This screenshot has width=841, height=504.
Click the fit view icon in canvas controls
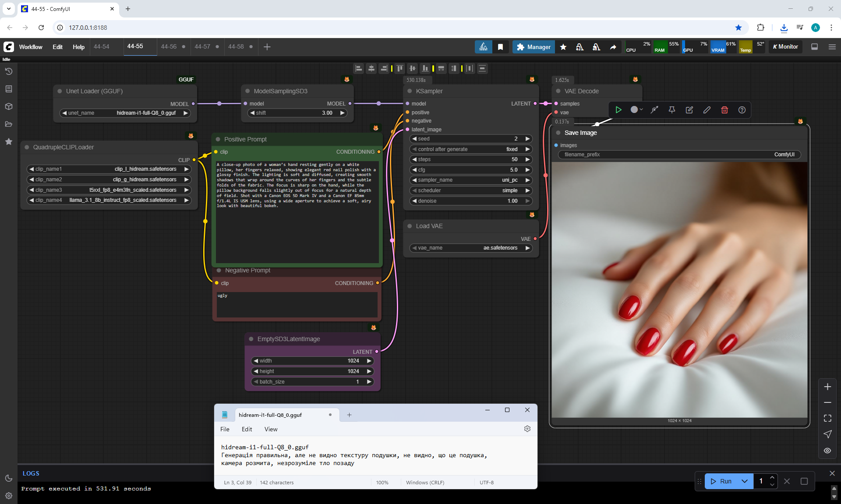pyautogui.click(x=827, y=418)
